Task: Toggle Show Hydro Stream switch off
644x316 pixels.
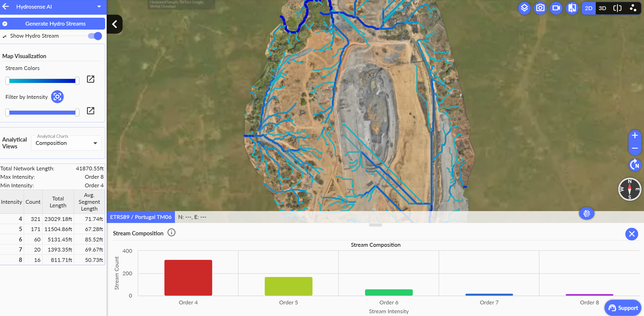Action: [x=95, y=36]
